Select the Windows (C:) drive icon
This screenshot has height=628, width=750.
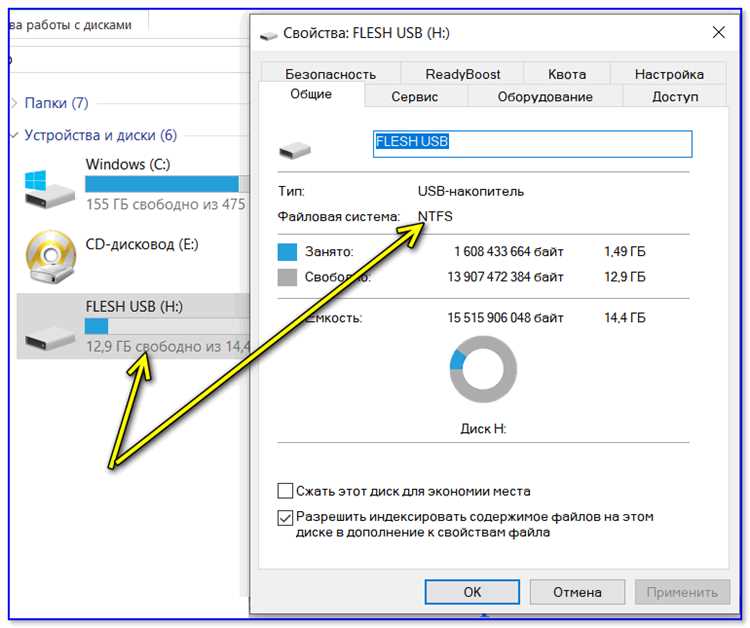(x=49, y=190)
